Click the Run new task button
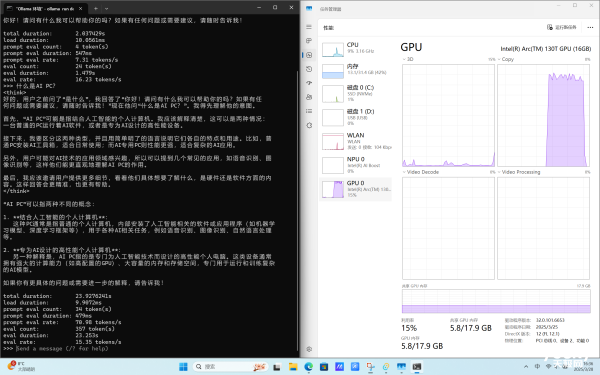The width and height of the screenshot is (600, 375). 561,27
